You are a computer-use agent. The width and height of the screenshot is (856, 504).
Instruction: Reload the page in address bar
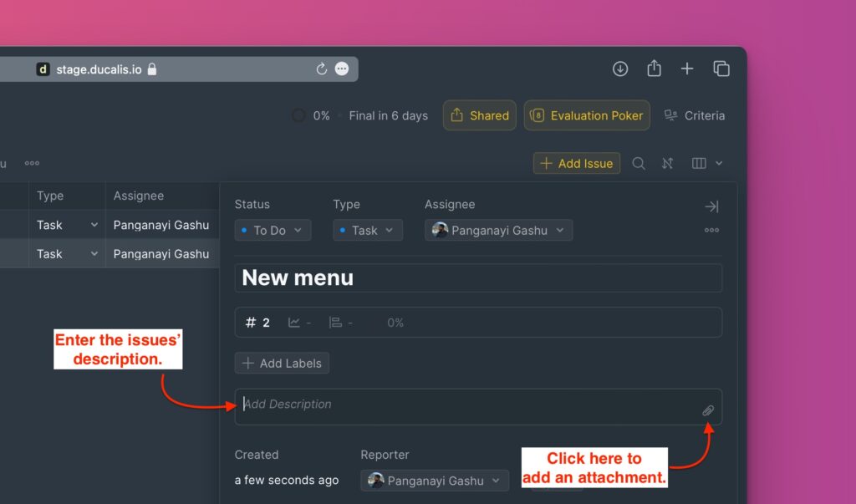click(321, 69)
